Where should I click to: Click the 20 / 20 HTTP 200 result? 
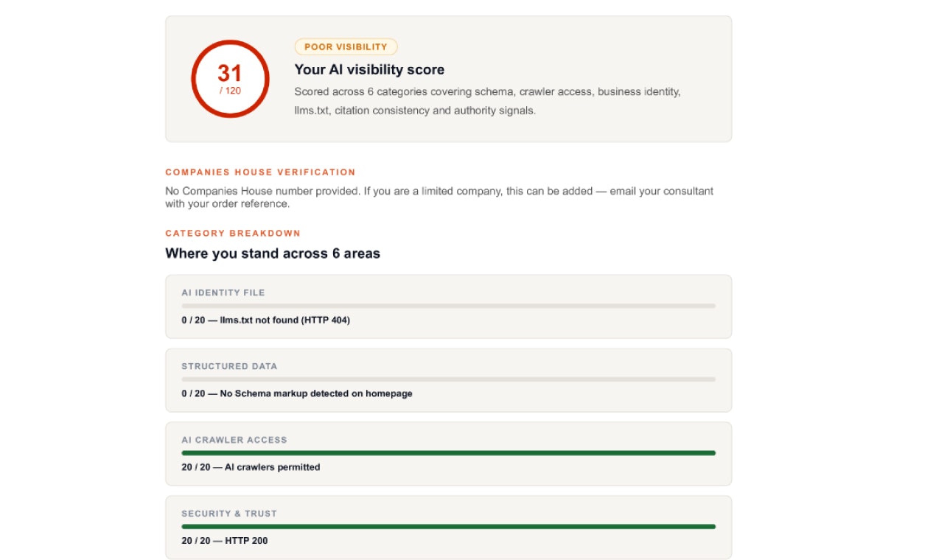click(x=225, y=542)
